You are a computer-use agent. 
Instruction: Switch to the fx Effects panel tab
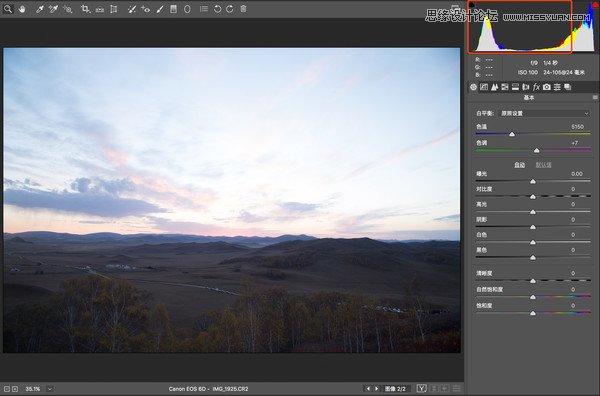pyautogui.click(x=536, y=87)
